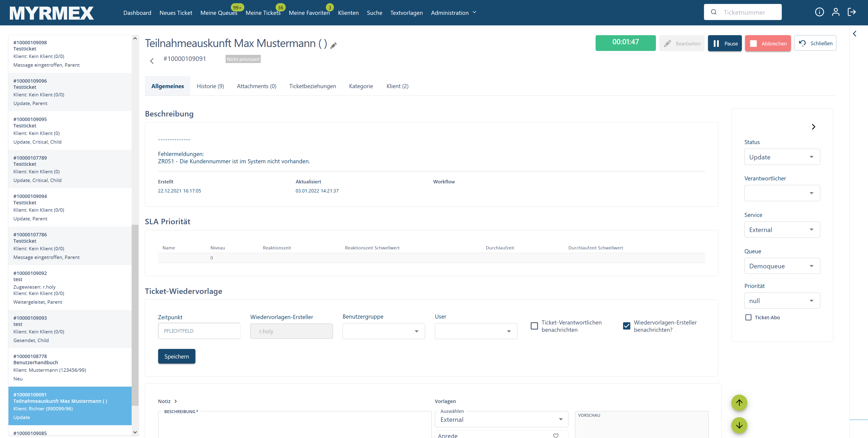Open ticket #10000109098 in list
The width and height of the screenshot is (868, 438).
click(x=70, y=54)
